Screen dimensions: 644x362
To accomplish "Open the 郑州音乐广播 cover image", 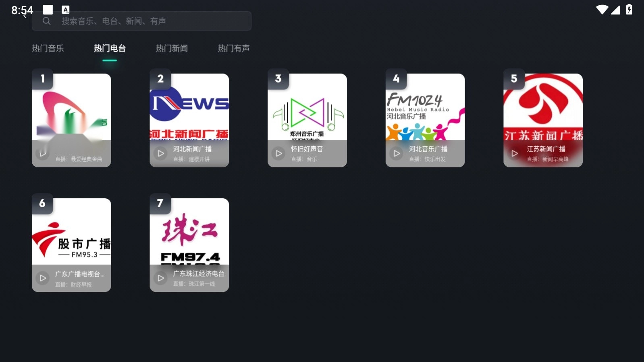I will (x=307, y=107).
